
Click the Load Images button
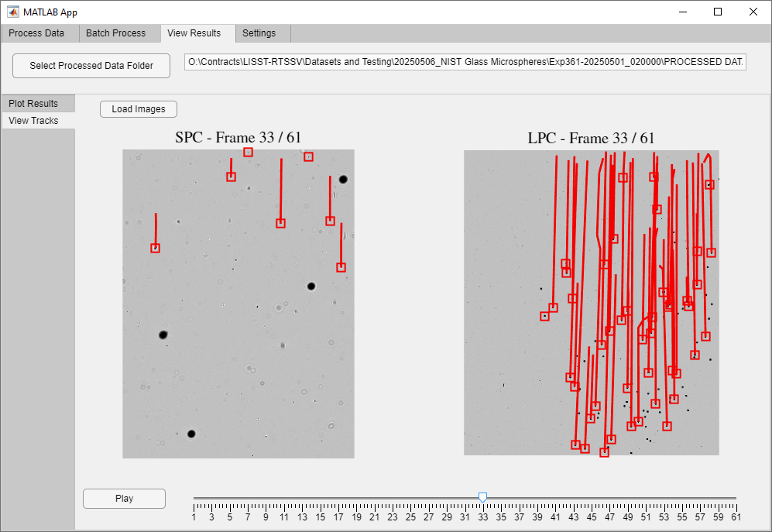138,108
